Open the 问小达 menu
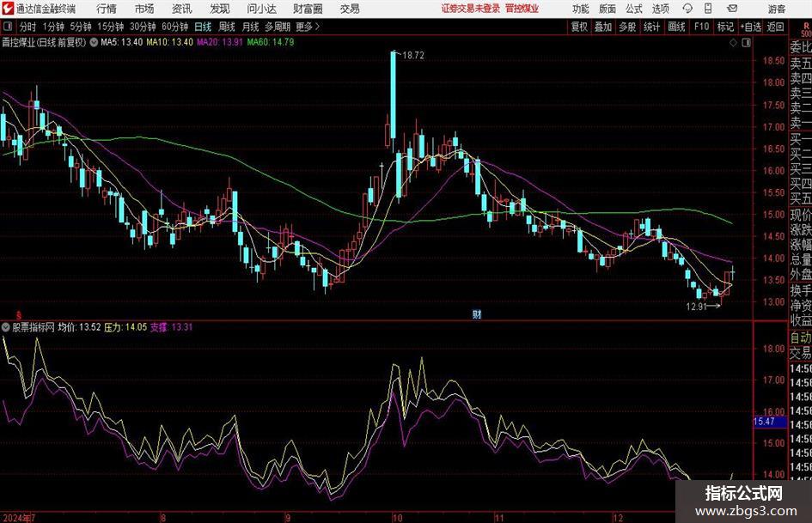This screenshot has width=812, height=523. coord(261,9)
